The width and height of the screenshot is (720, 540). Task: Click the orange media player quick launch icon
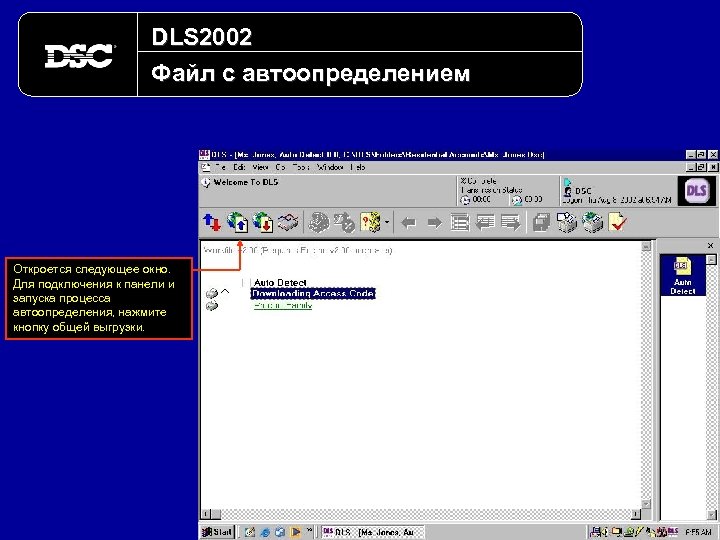coord(295,532)
